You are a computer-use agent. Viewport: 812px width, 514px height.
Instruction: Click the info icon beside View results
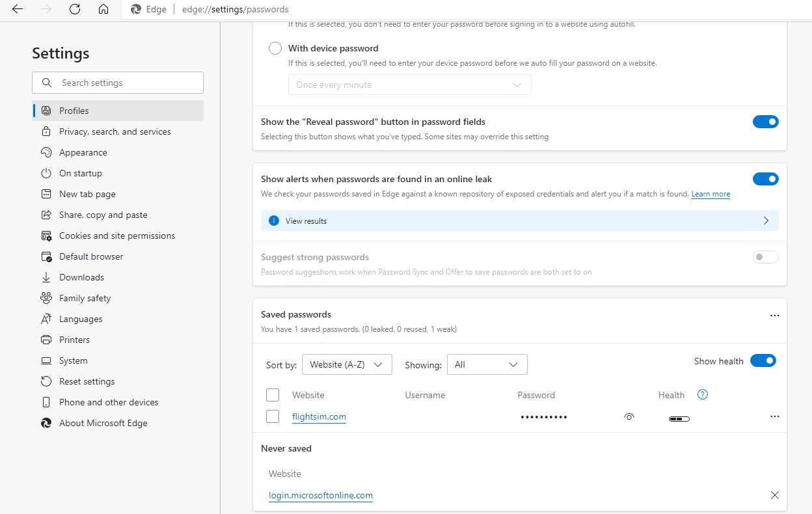tap(273, 221)
